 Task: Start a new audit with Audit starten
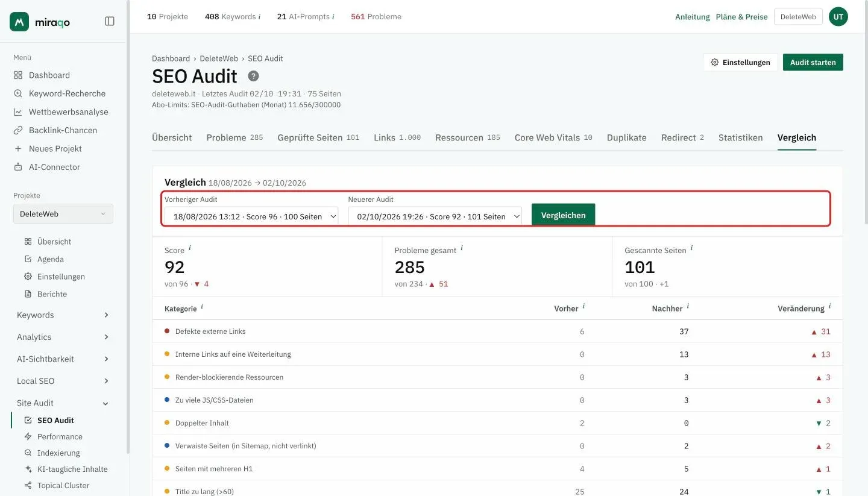(x=813, y=62)
